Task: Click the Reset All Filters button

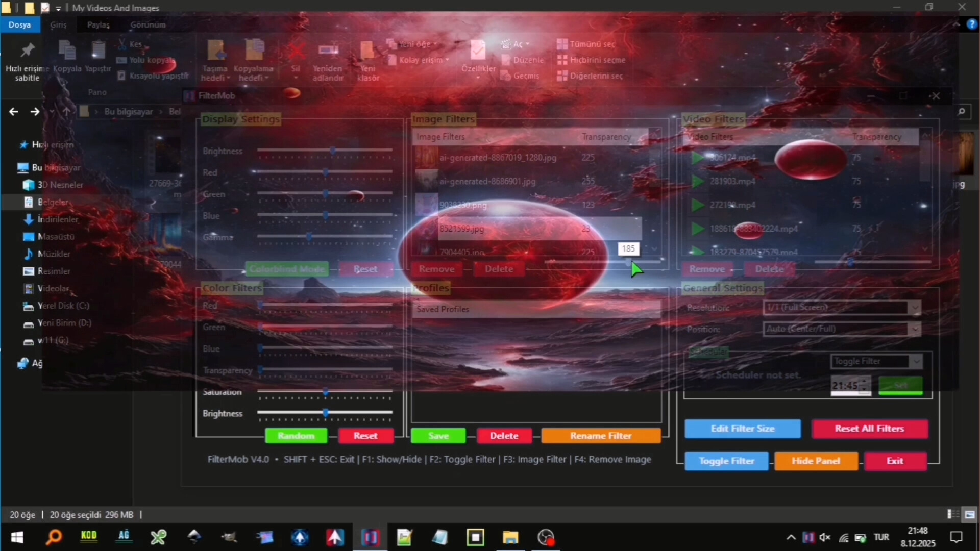Action: 869,429
